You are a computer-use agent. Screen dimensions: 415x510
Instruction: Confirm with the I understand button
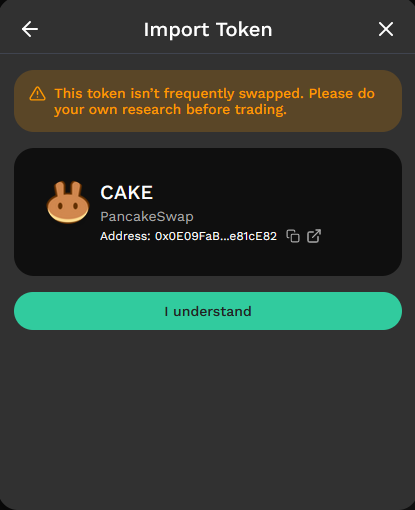click(x=208, y=311)
